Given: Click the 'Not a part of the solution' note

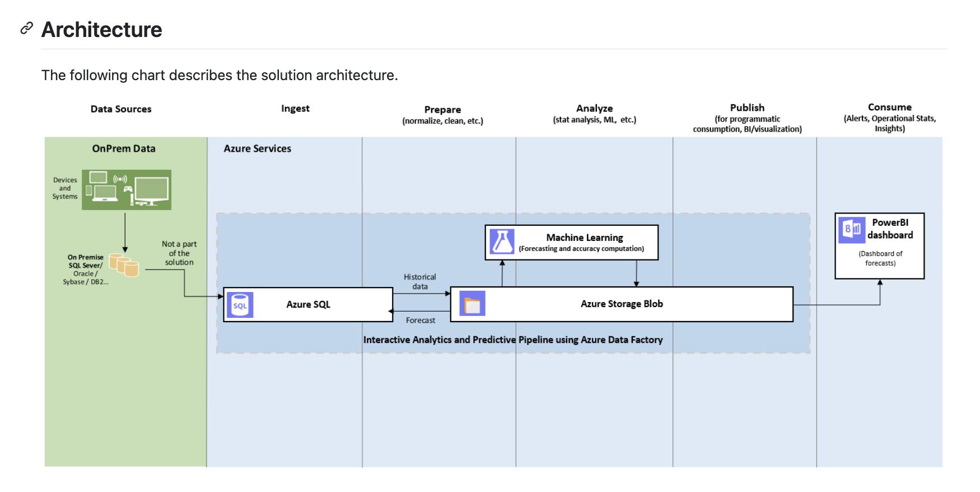Looking at the screenshot, I should pyautogui.click(x=179, y=253).
